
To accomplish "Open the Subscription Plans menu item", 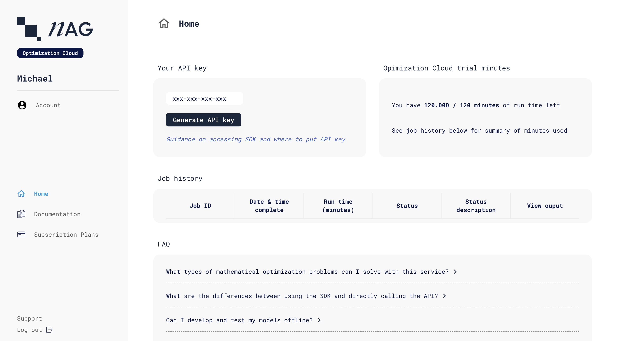I will point(66,235).
